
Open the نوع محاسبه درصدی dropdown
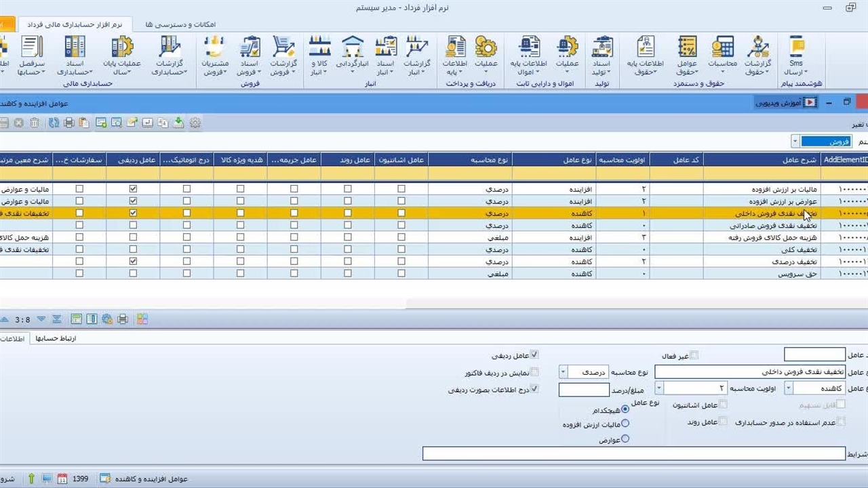pos(564,372)
